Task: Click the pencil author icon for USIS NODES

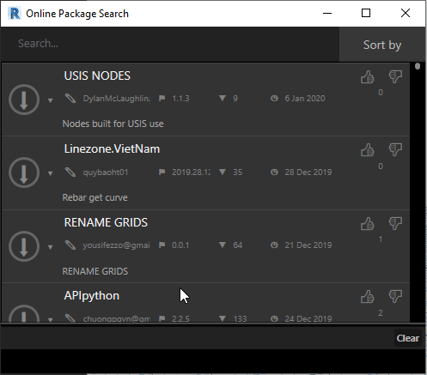Action: (70, 98)
